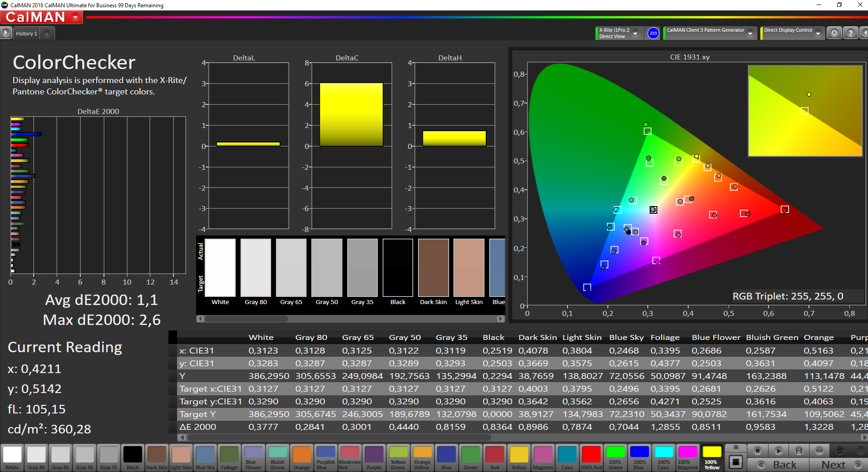868x472 pixels.
Task: Advance to the Next page
Action: (839, 465)
